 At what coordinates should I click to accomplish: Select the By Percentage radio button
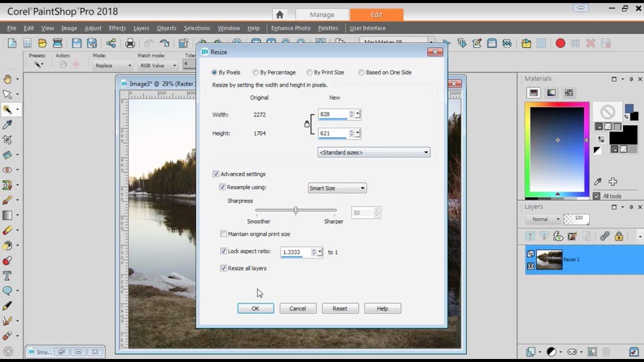pyautogui.click(x=256, y=72)
